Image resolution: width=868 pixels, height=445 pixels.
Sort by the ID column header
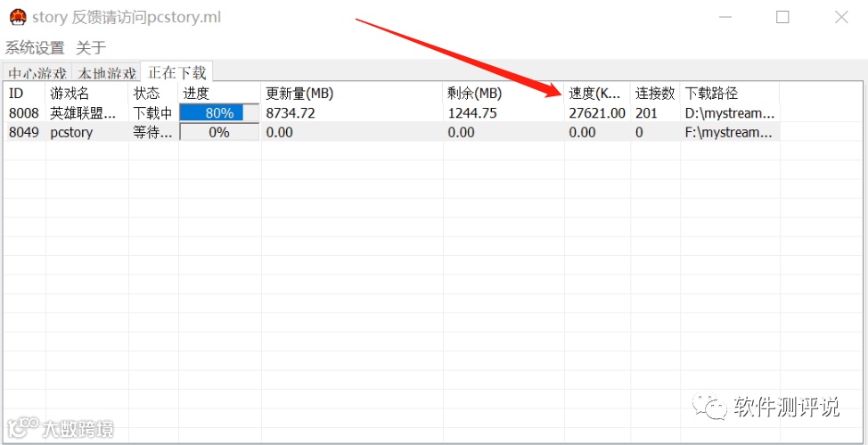click(x=24, y=93)
